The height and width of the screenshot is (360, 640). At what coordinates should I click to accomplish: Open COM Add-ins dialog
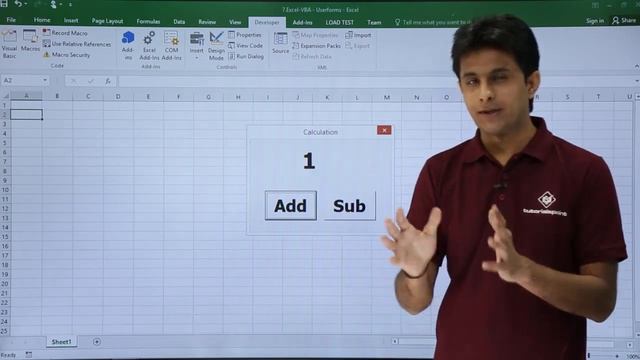point(171,45)
